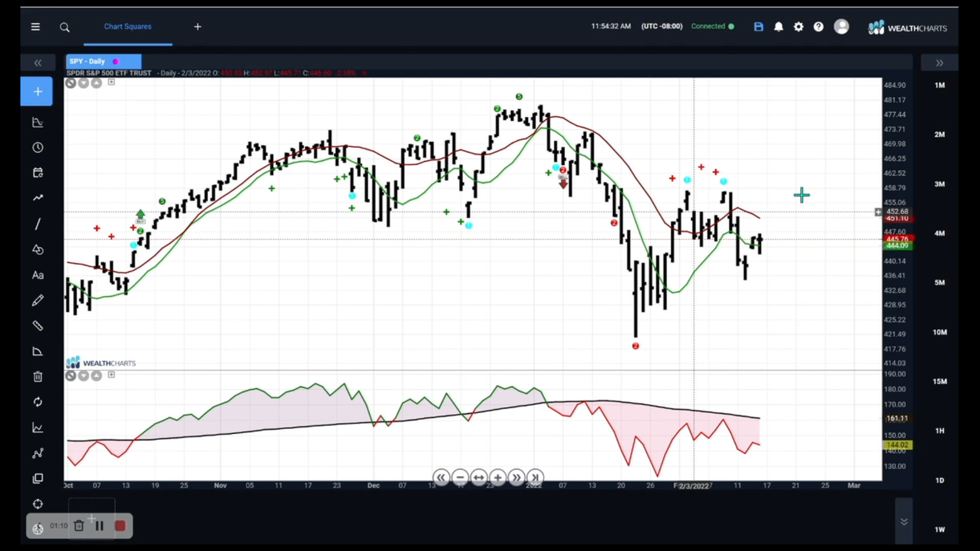
Task: Zoom in chart with plus button
Action: (498, 478)
